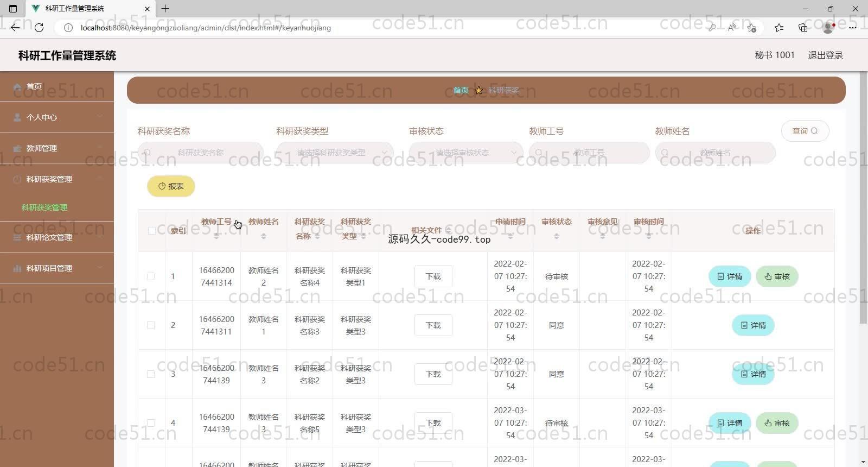Click the browser back arrow
The image size is (868, 467).
point(15,28)
